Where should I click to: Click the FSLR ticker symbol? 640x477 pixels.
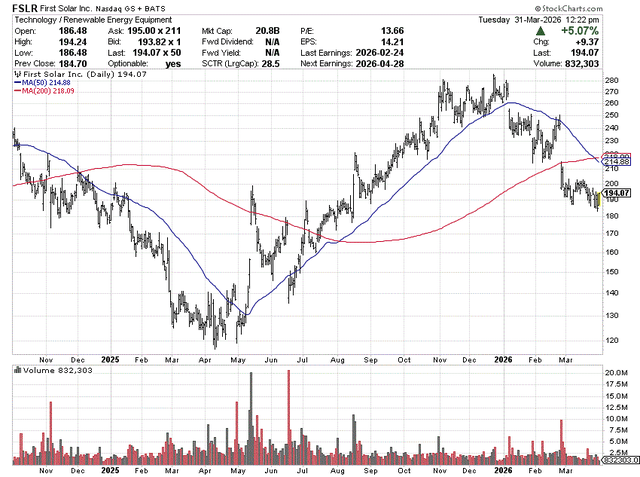pyautogui.click(x=26, y=8)
